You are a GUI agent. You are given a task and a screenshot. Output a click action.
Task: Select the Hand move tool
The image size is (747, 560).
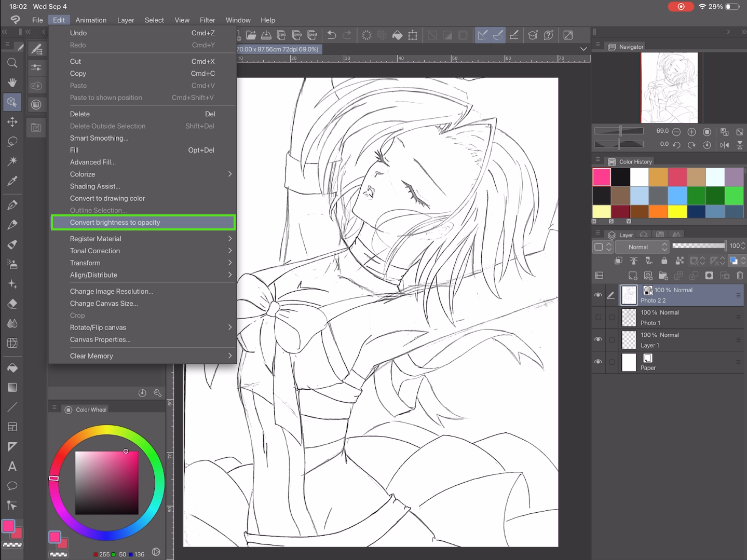[x=12, y=83]
